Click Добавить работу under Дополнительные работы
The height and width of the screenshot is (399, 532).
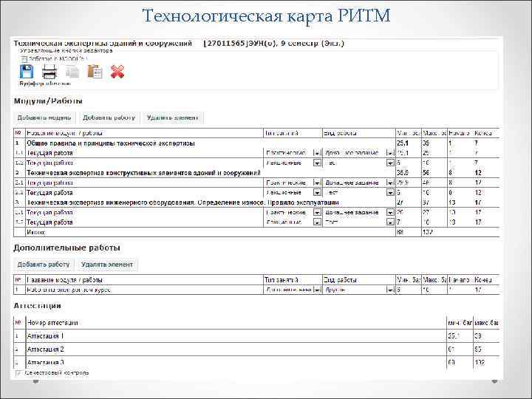[44, 265]
